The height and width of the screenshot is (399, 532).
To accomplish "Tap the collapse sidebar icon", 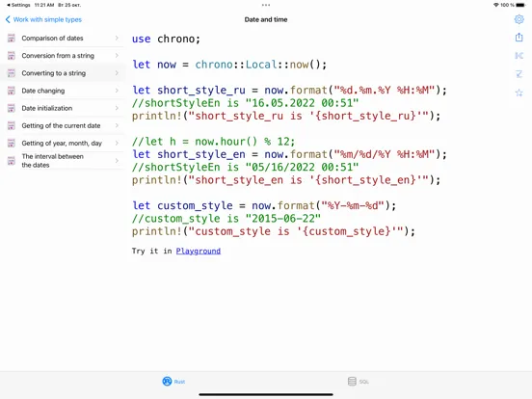I will pyautogui.click(x=519, y=55).
